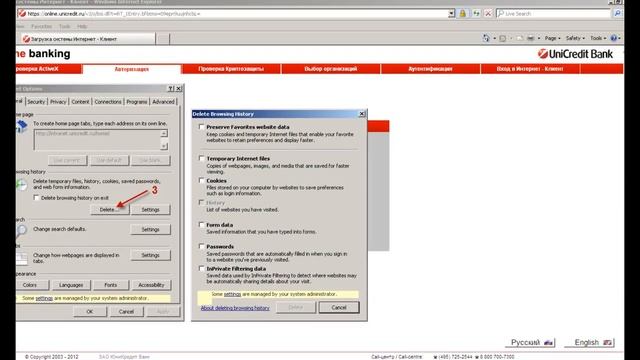Open the Safety dropdown menu
The height and width of the screenshot is (360, 640).
click(x=575, y=38)
